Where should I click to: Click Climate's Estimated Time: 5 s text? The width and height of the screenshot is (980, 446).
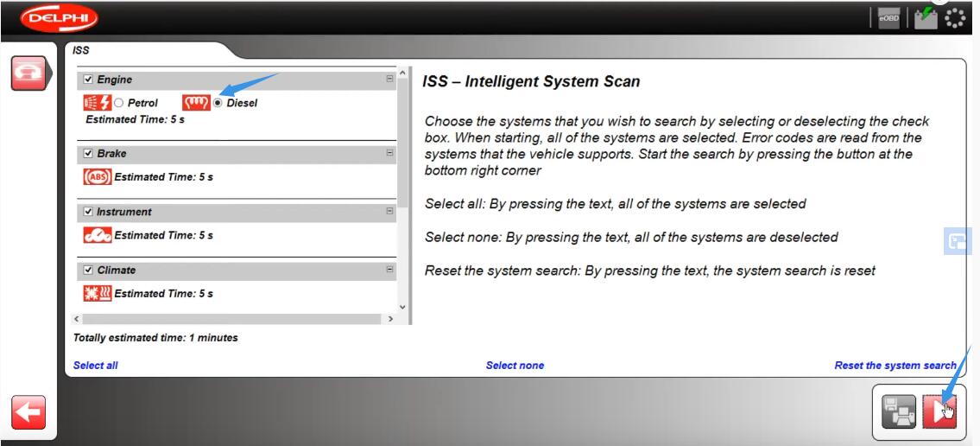click(x=164, y=293)
